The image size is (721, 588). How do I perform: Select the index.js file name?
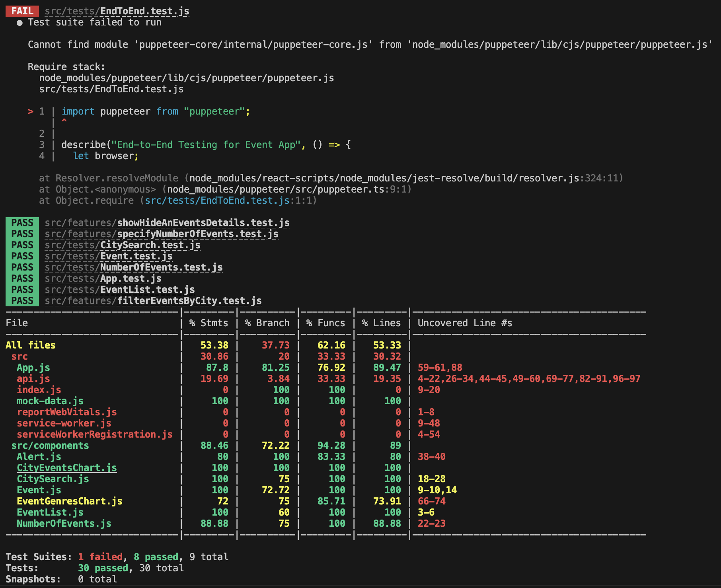[39, 390]
